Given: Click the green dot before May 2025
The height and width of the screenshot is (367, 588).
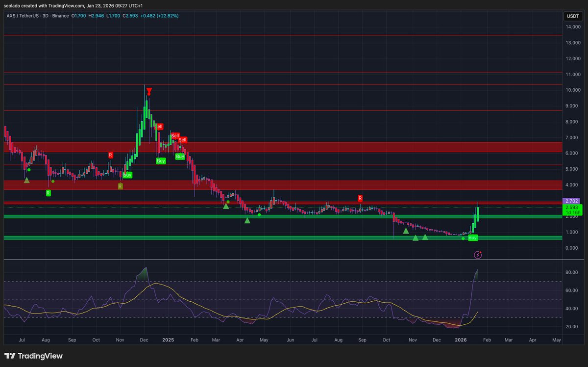Looking at the screenshot, I should [259, 215].
